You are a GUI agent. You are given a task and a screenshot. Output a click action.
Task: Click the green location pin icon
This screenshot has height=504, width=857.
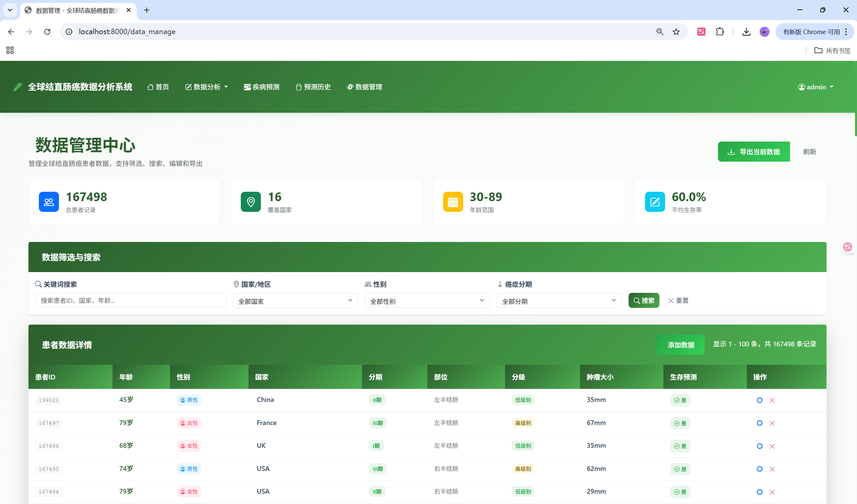click(x=251, y=202)
